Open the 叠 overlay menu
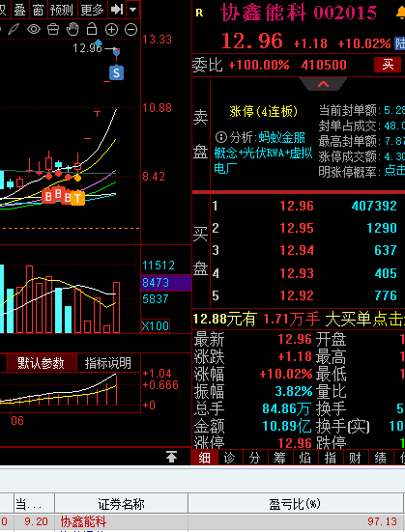 click(19, 10)
